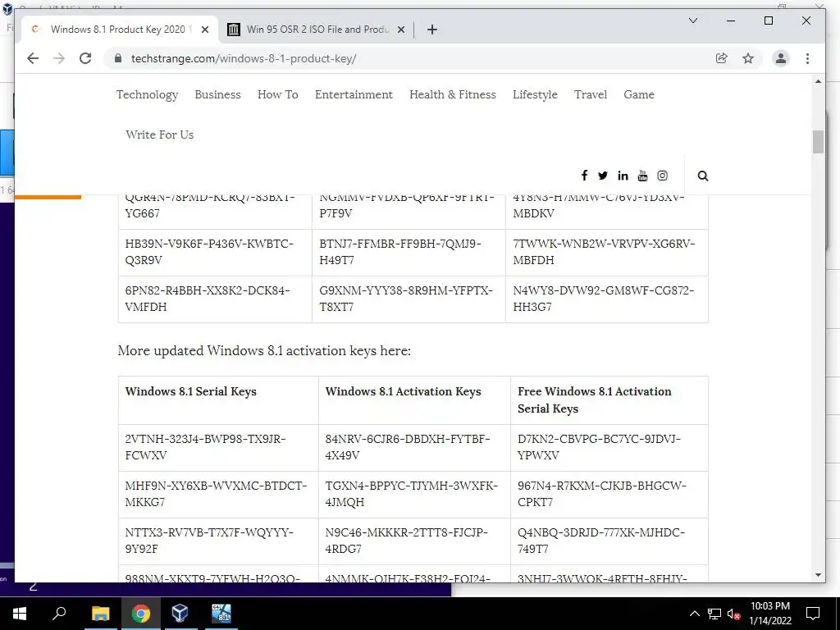Image resolution: width=840 pixels, height=630 pixels.
Task: Open the Windows 8.1 VM taskbar icon
Action: coord(221,614)
